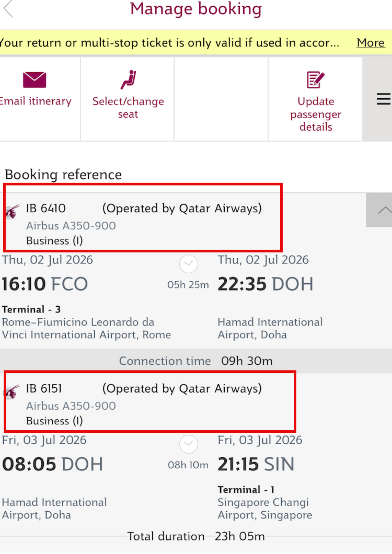392x554 pixels.
Task: Click the Email itinerary envelope icon
Action: (34, 80)
